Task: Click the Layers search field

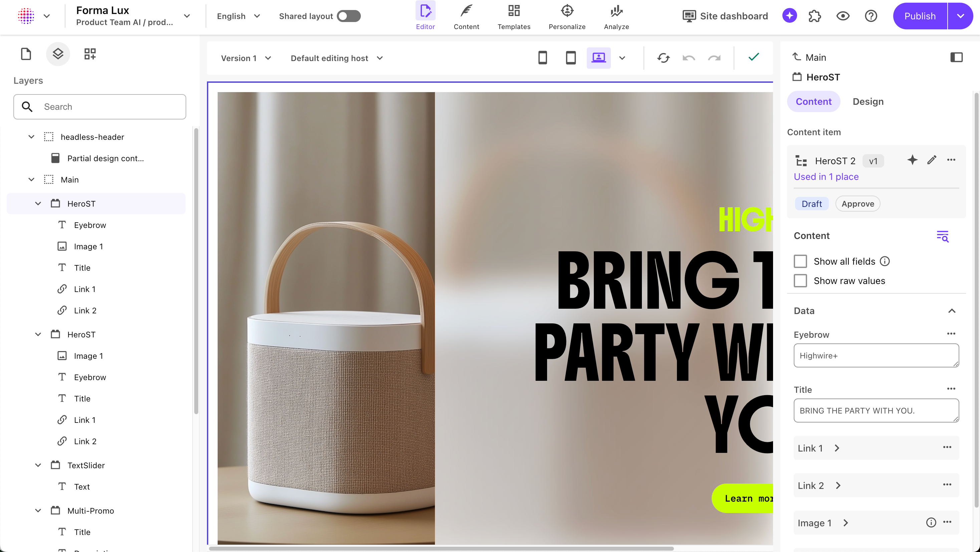Action: [x=100, y=106]
